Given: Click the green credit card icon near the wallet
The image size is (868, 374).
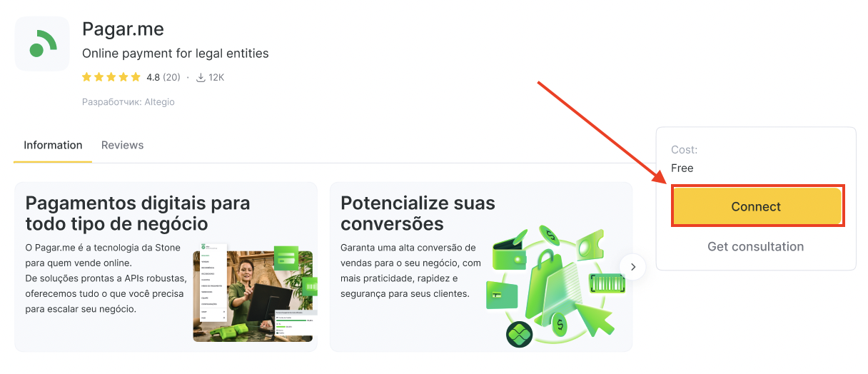Looking at the screenshot, I should (x=503, y=294).
